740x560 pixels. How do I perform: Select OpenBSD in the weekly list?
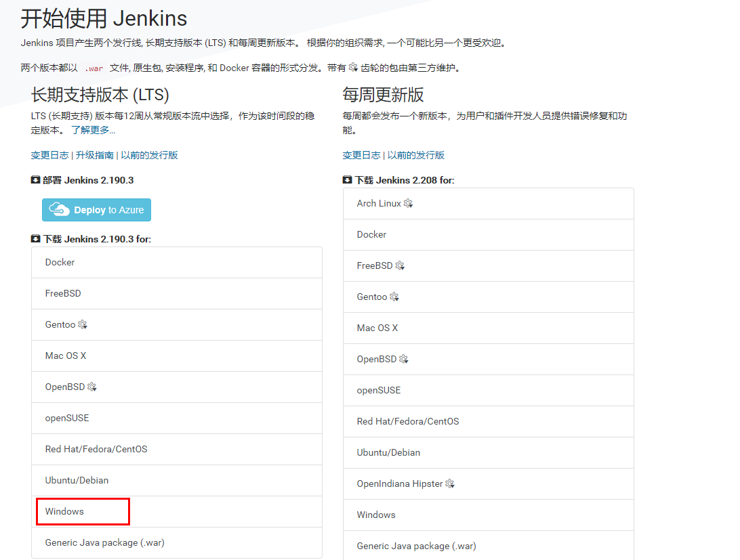(x=489, y=359)
